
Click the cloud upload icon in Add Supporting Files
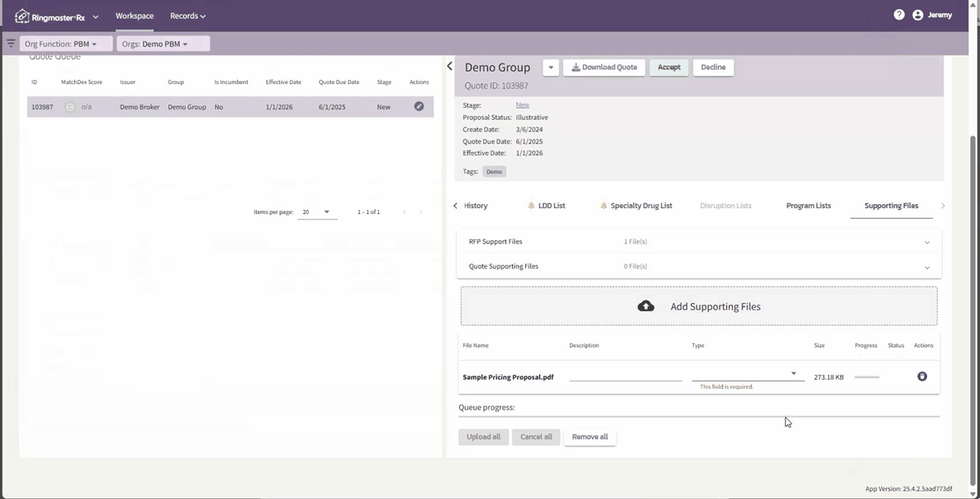coord(646,305)
